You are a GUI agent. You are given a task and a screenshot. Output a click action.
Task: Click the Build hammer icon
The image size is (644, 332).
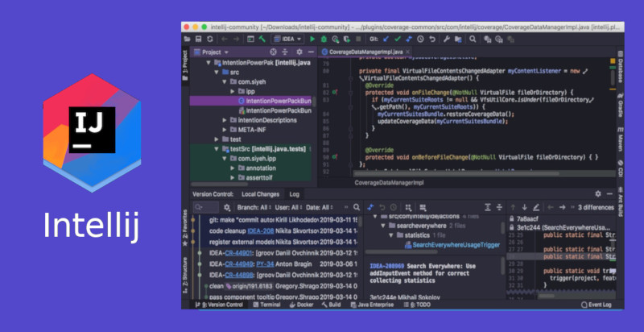(262, 38)
